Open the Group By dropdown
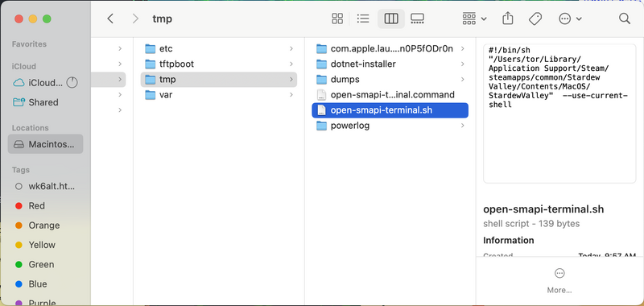The height and width of the screenshot is (306, 644). tap(474, 19)
